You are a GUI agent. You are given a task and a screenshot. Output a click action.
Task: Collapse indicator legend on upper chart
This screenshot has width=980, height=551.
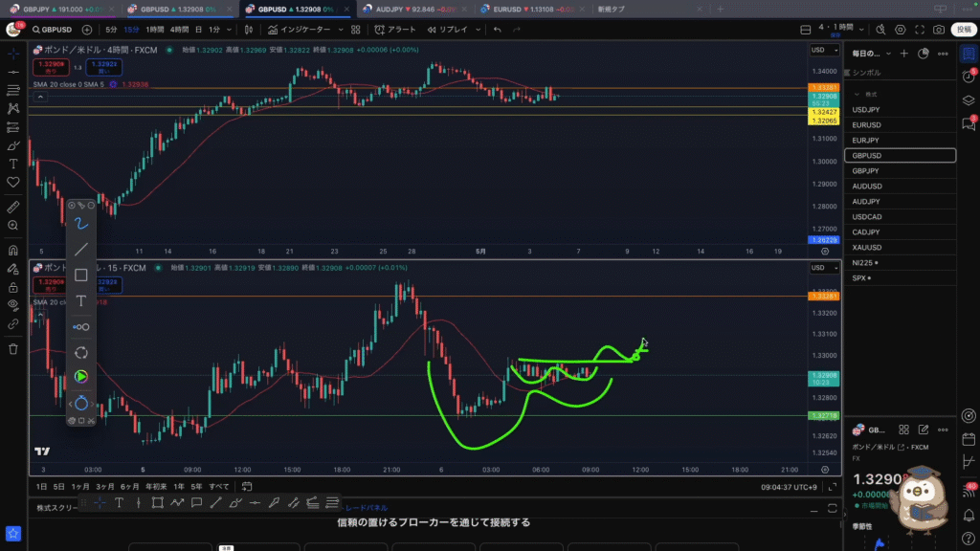[x=40, y=97]
